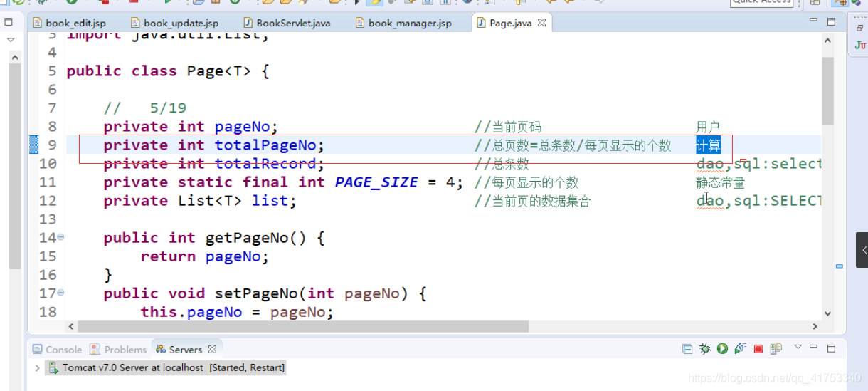The width and height of the screenshot is (868, 391).
Task: Click "this.pageNo = pageNo;" on line 18
Action: coord(237,312)
